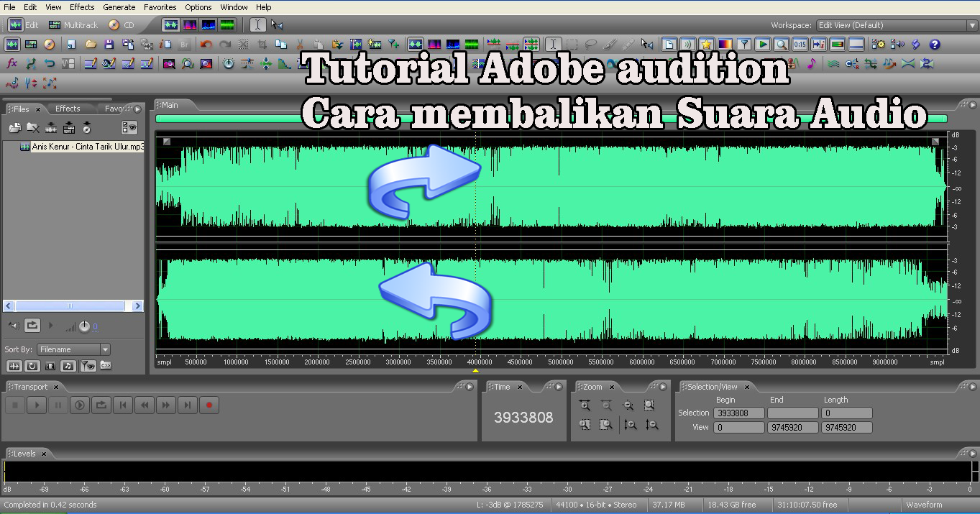The width and height of the screenshot is (980, 514).
Task: Open the Generate menu
Action: (119, 7)
